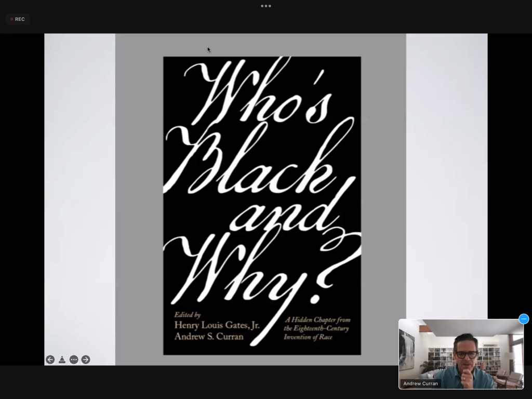
Task: Click the "Invention of Race" subtitle line
Action: point(308,337)
